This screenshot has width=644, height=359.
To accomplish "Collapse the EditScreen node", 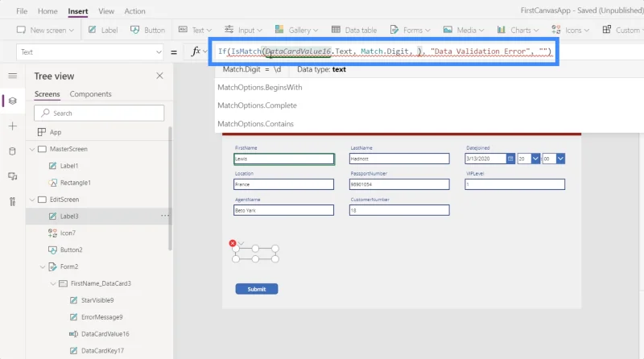I will point(32,200).
